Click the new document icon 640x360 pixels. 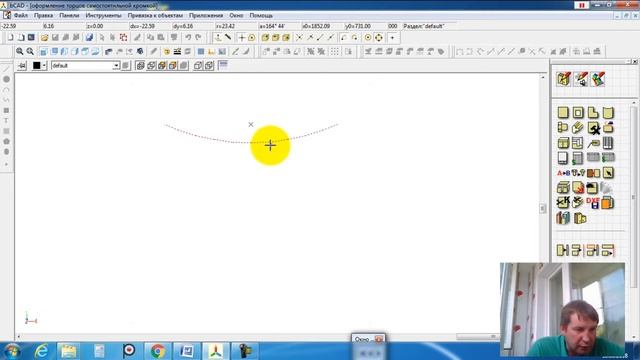coord(11,38)
